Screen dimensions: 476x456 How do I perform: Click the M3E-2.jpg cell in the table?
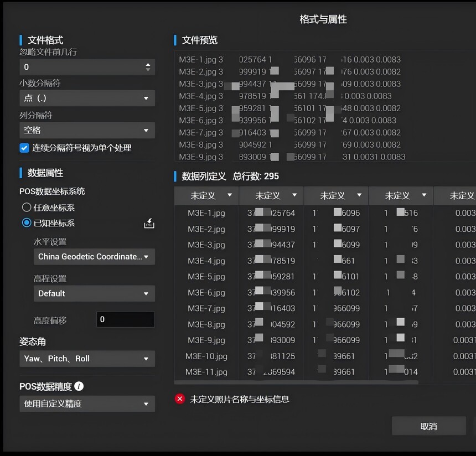point(206,229)
